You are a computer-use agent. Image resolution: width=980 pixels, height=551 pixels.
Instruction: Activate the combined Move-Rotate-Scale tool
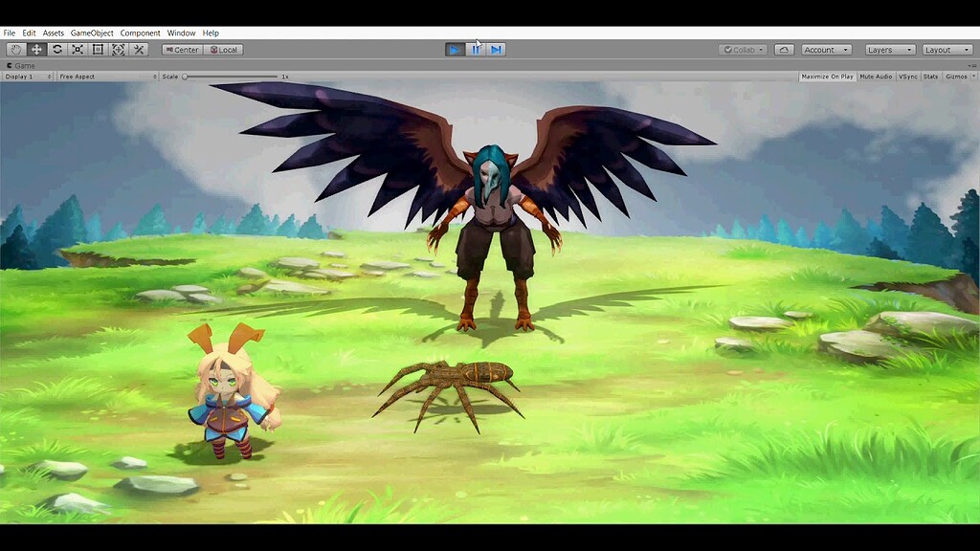click(x=118, y=49)
